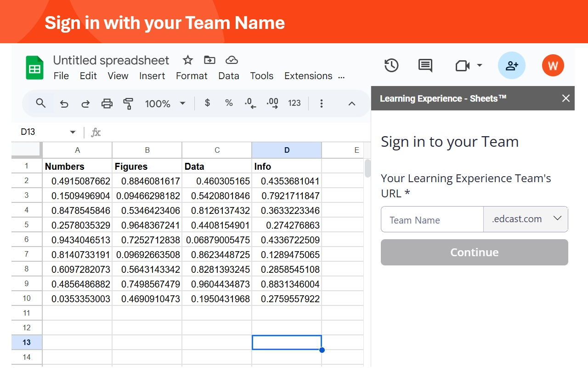
Task: Select column A header
Action: point(77,150)
